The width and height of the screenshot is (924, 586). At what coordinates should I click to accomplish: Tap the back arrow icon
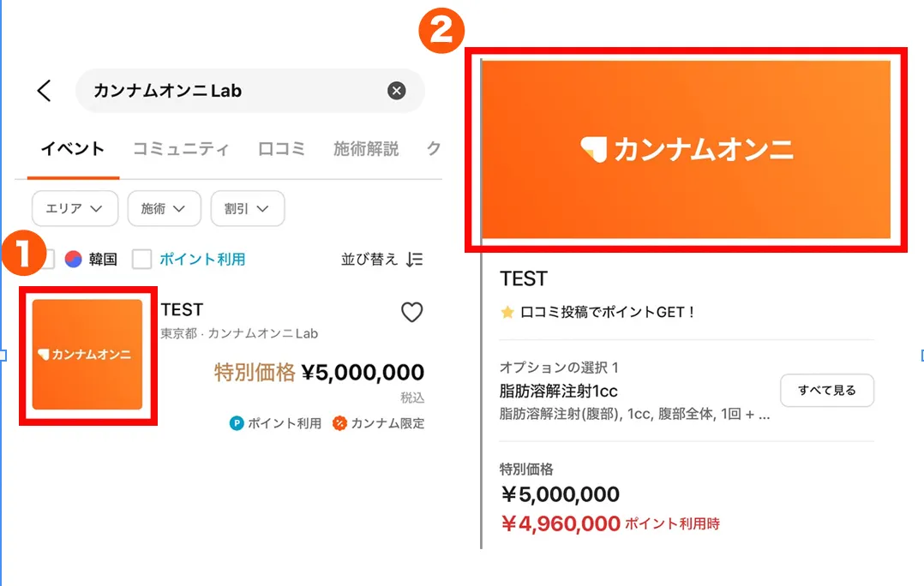(x=45, y=91)
